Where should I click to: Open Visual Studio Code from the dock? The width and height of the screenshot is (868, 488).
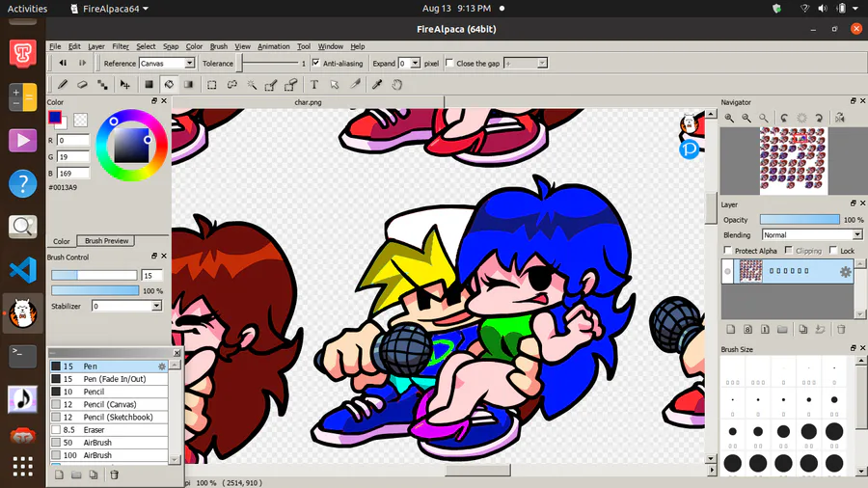(23, 270)
